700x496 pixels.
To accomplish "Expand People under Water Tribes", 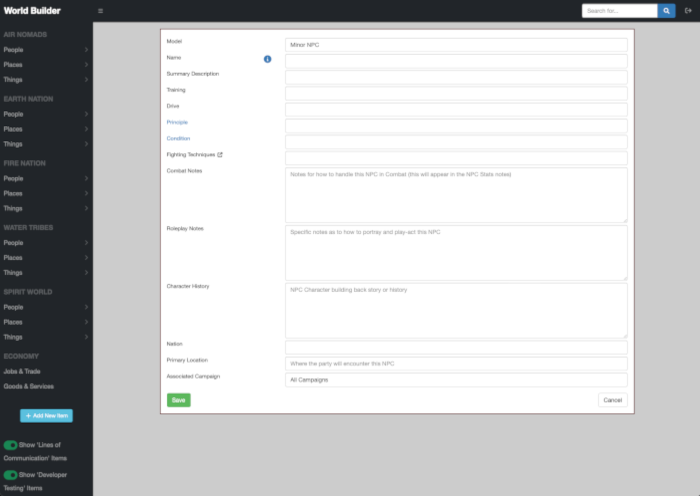I will point(46,242).
